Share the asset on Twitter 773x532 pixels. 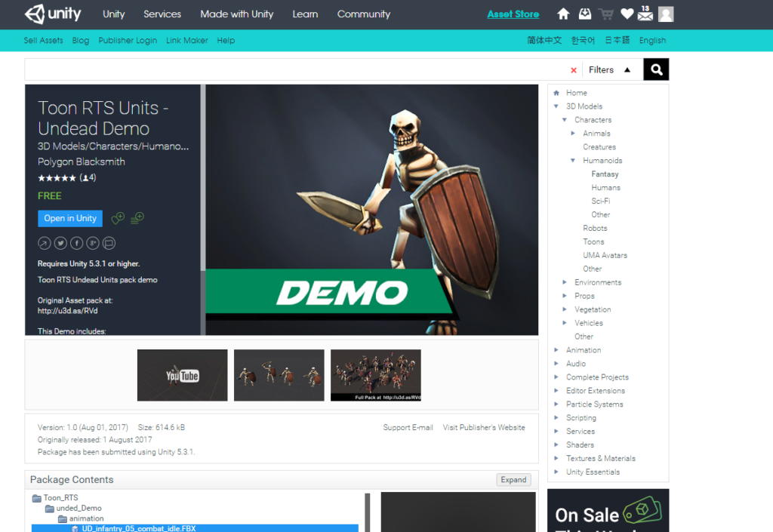(60, 243)
